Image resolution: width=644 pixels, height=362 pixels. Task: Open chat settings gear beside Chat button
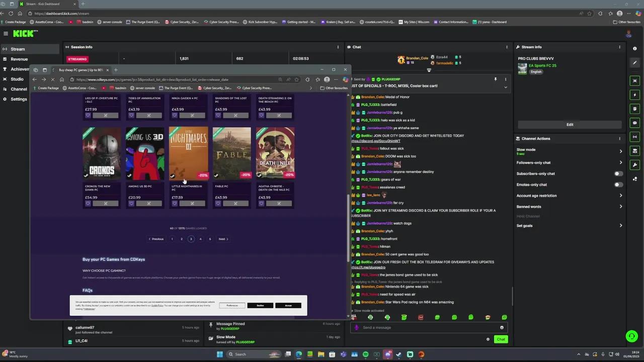click(x=488, y=339)
